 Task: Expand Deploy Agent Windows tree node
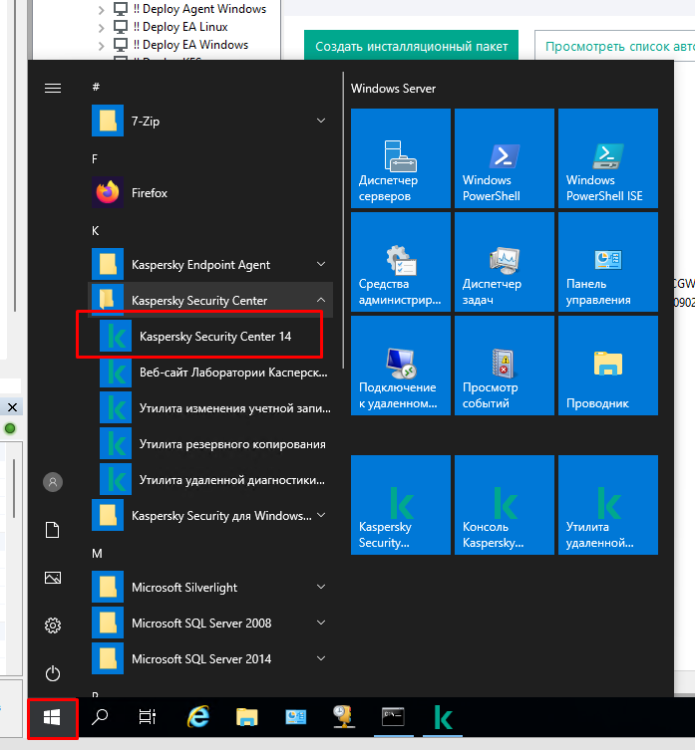point(101,10)
